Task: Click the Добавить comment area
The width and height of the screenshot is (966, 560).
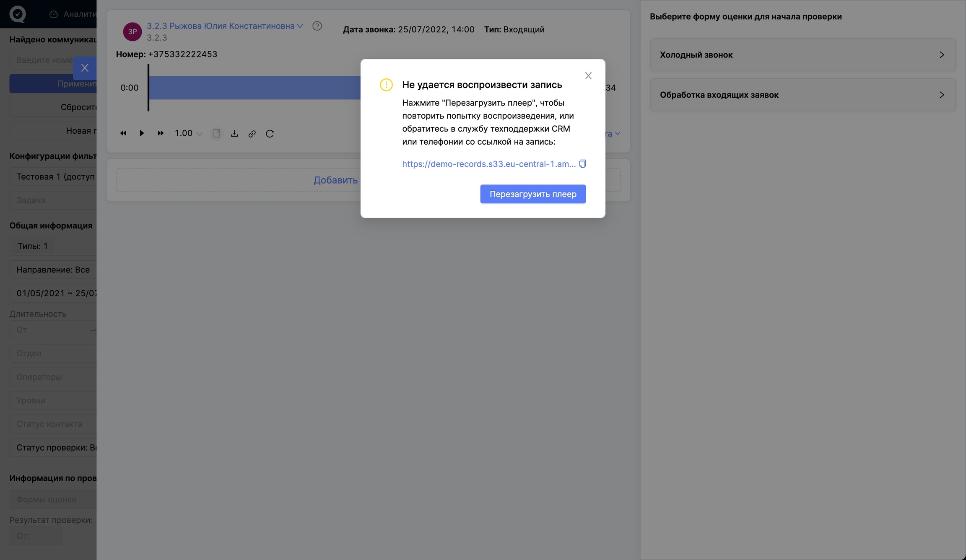Action: point(335,180)
